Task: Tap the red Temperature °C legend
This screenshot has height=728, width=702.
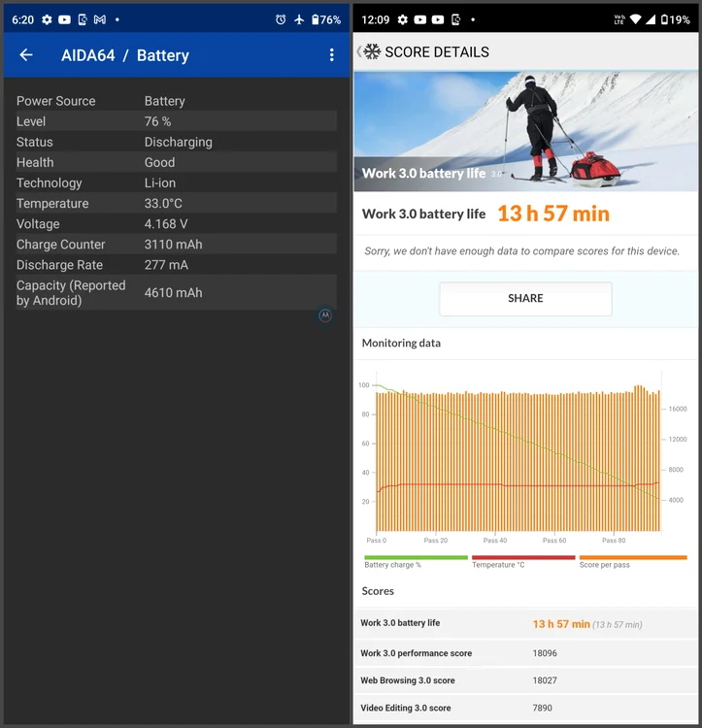Action: click(x=523, y=561)
